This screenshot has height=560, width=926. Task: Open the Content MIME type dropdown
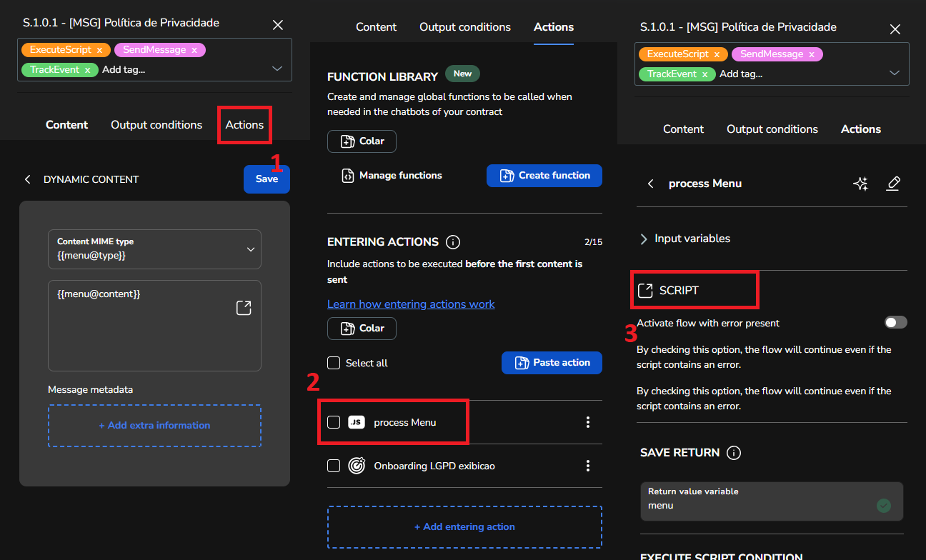[154, 249]
